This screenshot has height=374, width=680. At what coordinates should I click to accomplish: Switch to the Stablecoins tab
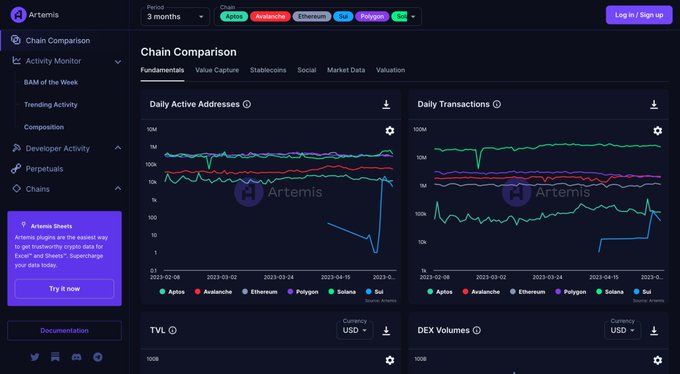(268, 70)
